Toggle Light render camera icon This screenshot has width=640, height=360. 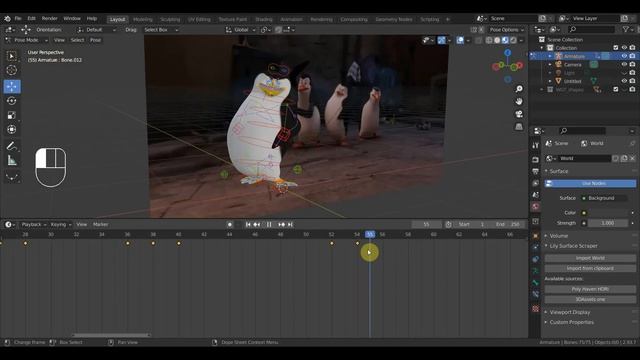coord(632,73)
